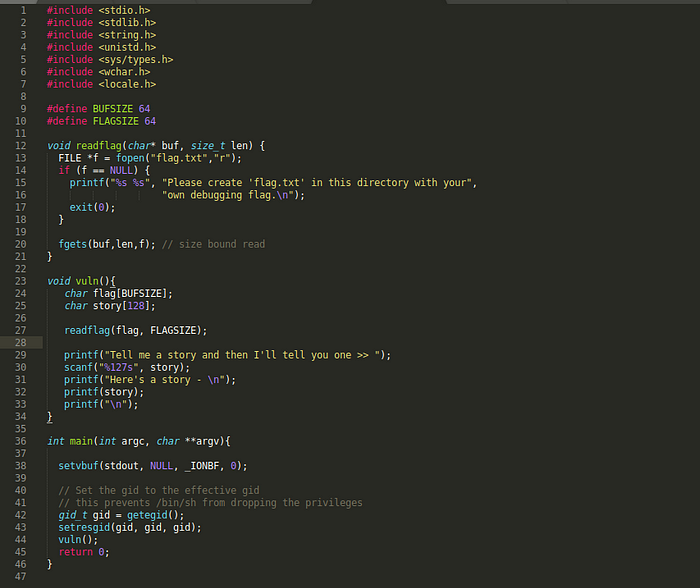Screen dimensions: 700x588
Task: Click on <wchar.h> include header
Action: click(124, 71)
